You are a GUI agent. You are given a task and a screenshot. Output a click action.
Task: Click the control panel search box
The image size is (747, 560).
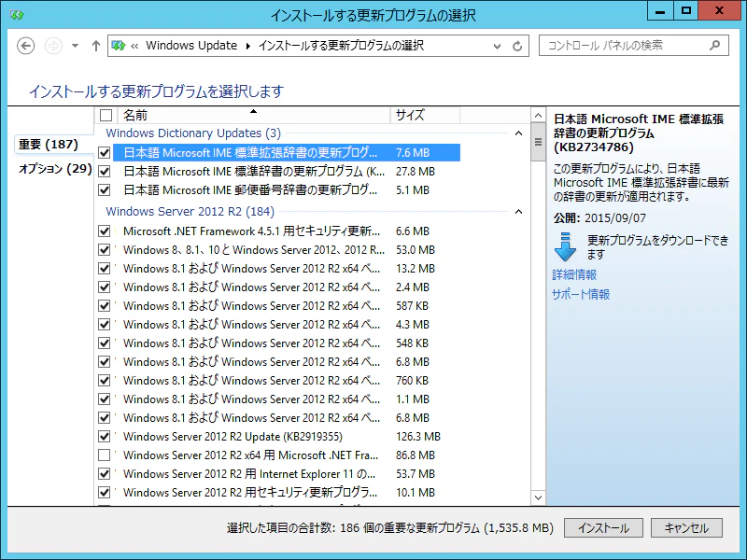(x=634, y=46)
